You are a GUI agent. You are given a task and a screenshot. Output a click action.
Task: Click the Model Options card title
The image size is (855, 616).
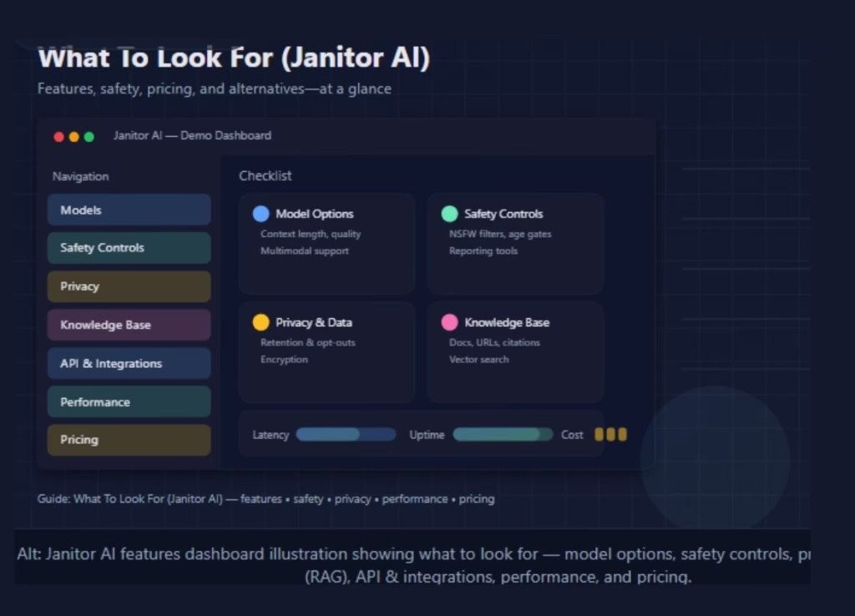click(x=315, y=214)
